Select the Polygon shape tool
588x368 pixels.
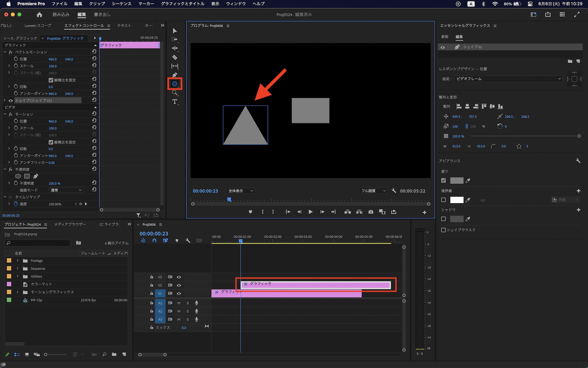175,84
